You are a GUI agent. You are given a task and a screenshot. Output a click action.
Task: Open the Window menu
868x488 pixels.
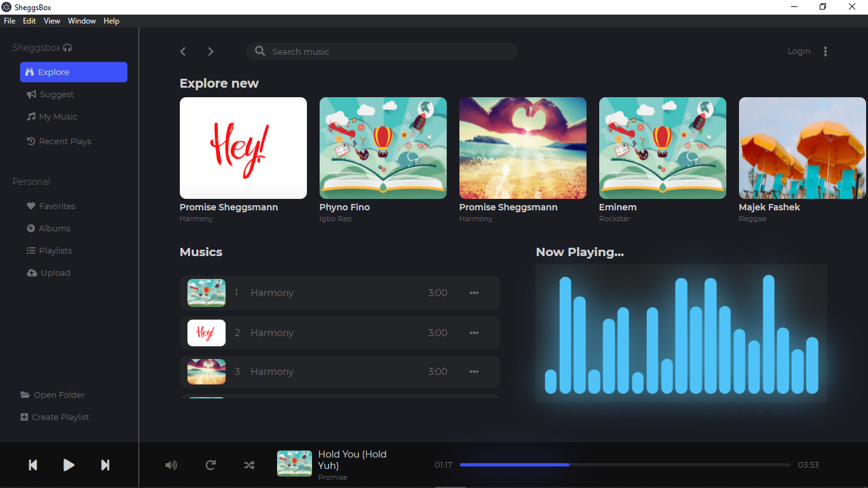[82, 21]
